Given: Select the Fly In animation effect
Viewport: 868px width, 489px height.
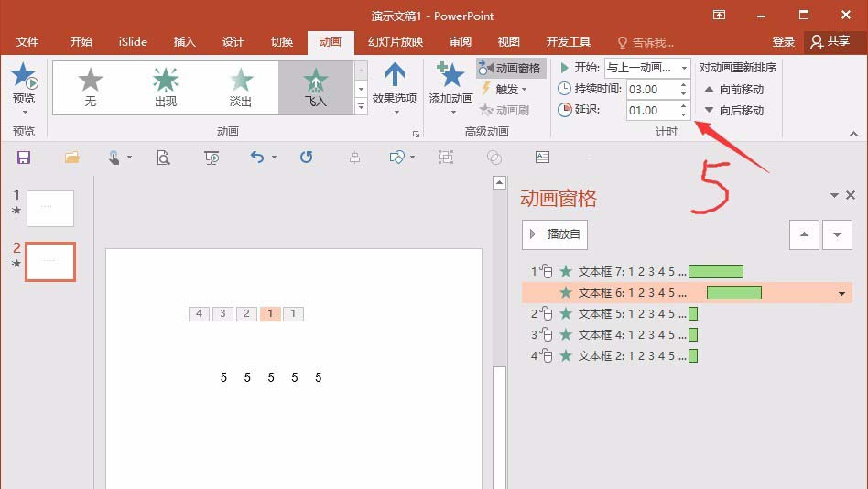Looking at the screenshot, I should pos(316,87).
